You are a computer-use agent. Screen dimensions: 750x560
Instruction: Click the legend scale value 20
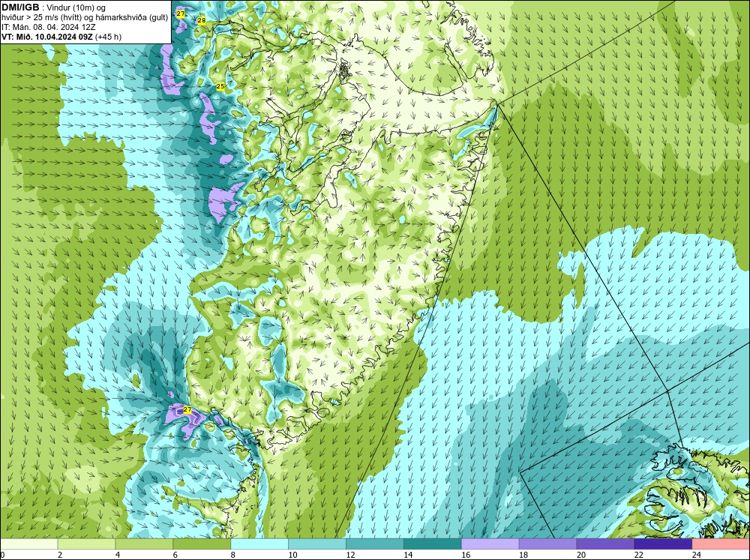tap(580, 555)
